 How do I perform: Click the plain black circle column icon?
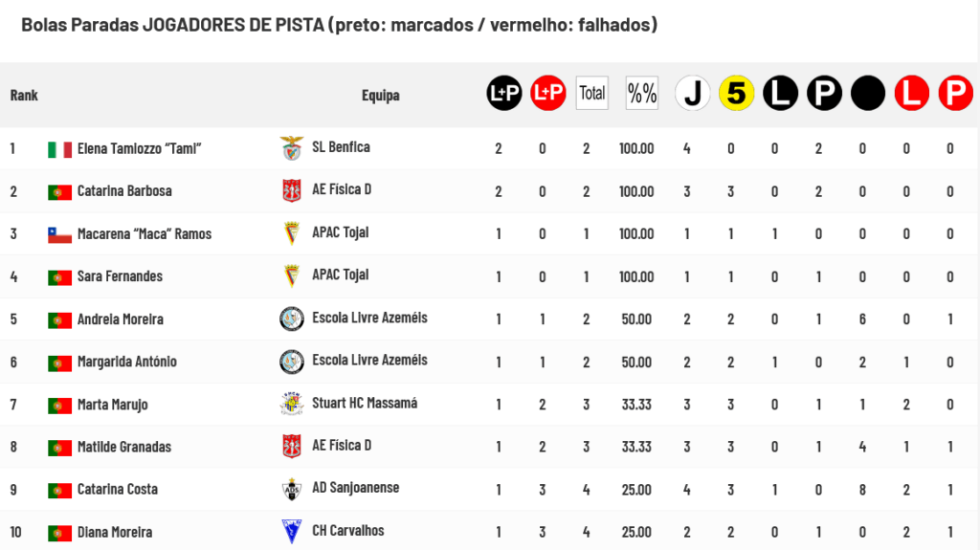868,93
